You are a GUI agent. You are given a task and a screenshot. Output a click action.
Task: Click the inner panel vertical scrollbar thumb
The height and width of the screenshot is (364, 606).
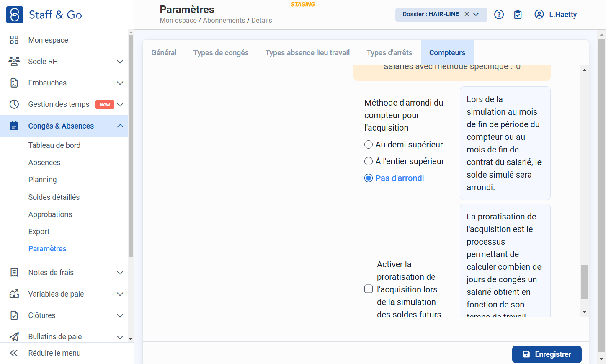[x=584, y=282]
